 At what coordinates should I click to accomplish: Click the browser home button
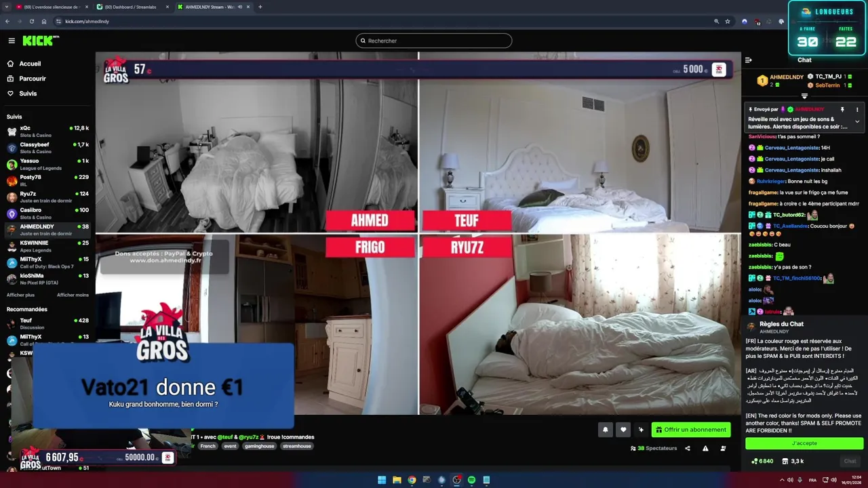[x=44, y=21]
